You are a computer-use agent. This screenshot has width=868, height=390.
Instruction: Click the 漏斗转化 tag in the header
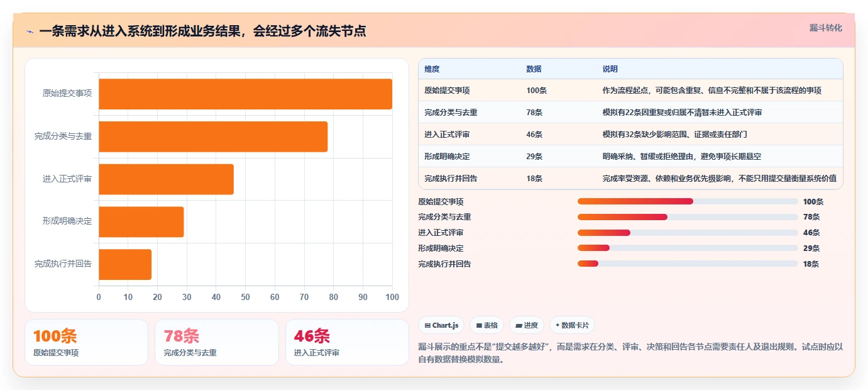[x=825, y=28]
